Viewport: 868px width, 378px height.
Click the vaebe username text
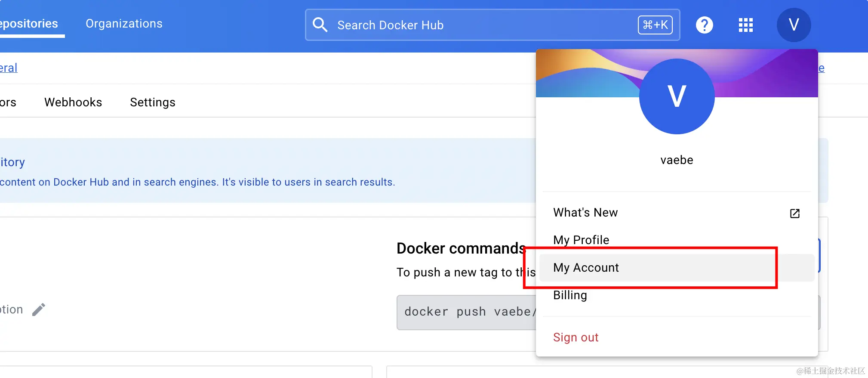click(677, 160)
